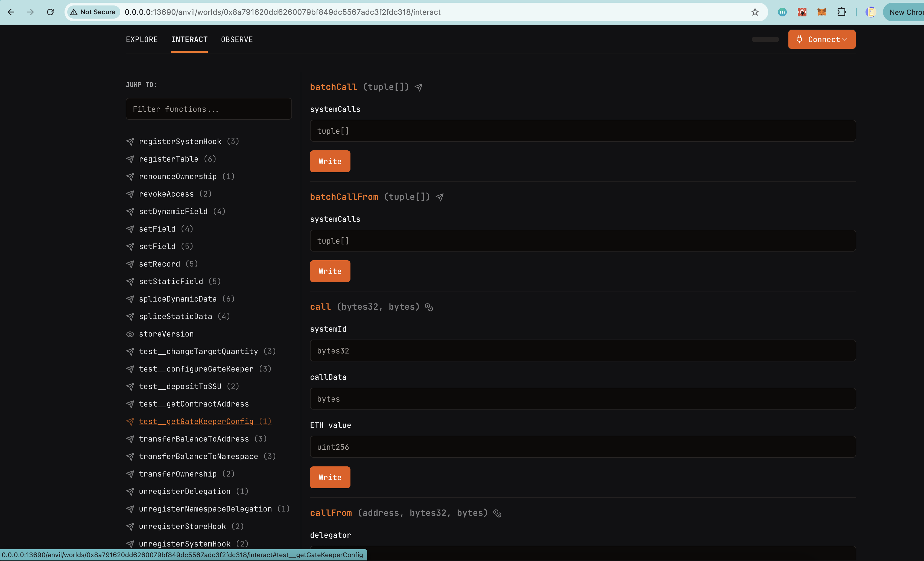Reload the page with refresh icon
Viewport: 924px width, 561px height.
(50, 12)
